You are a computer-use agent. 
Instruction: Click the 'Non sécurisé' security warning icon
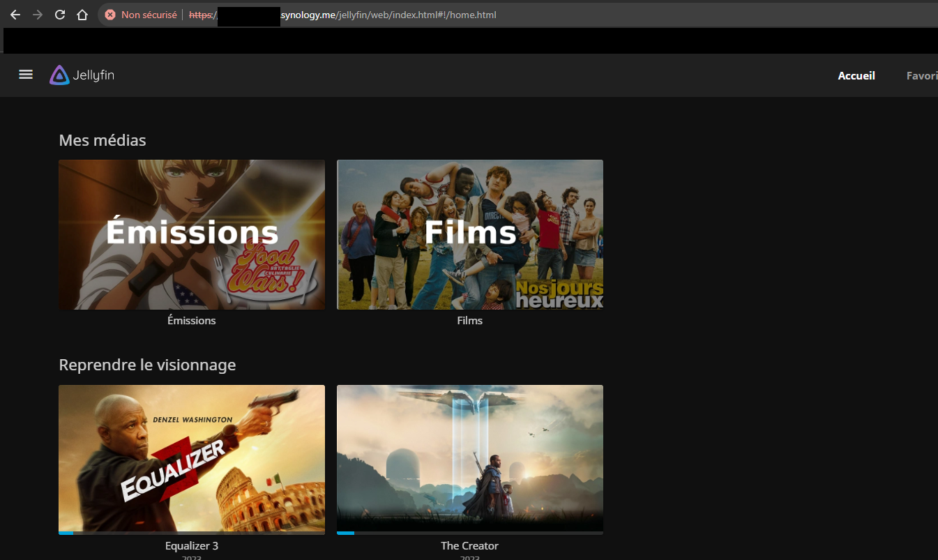tap(110, 15)
